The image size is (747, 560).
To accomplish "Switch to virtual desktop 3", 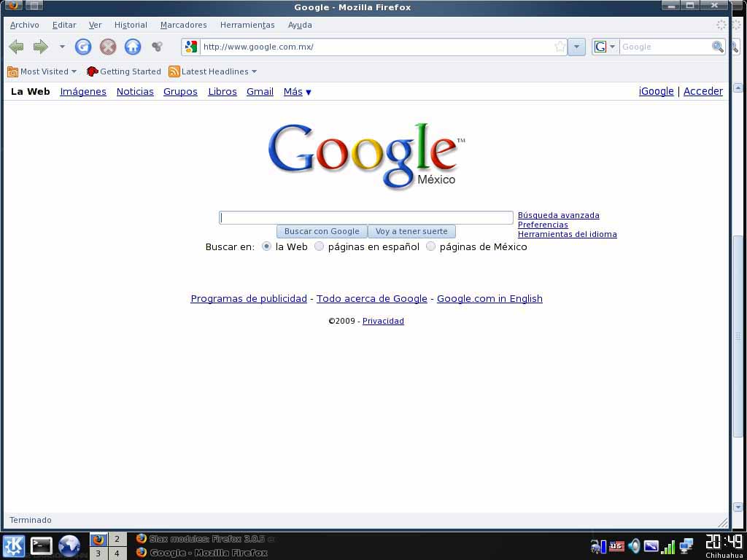I will tap(98, 553).
